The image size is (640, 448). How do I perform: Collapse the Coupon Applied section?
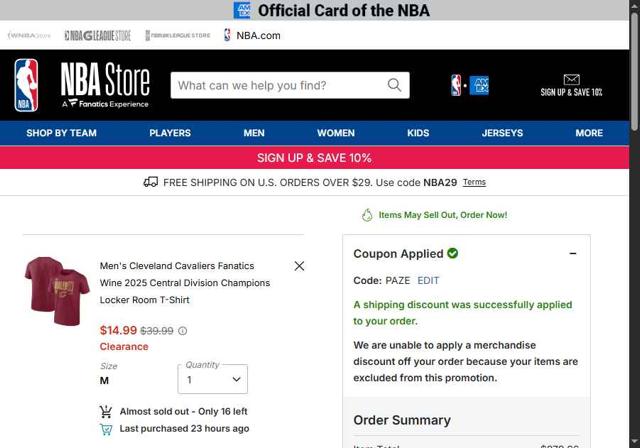(x=573, y=254)
